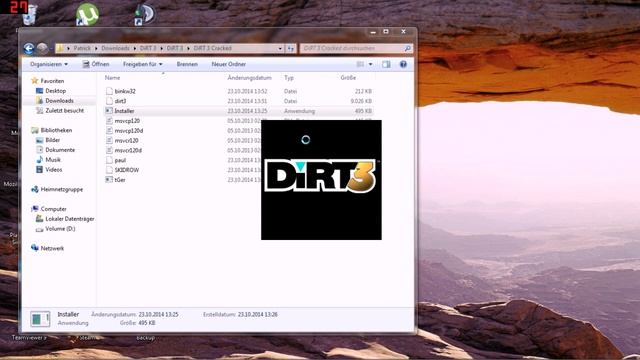Sort by the Größe column header
Viewport: 640px width, 360px height.
348,78
